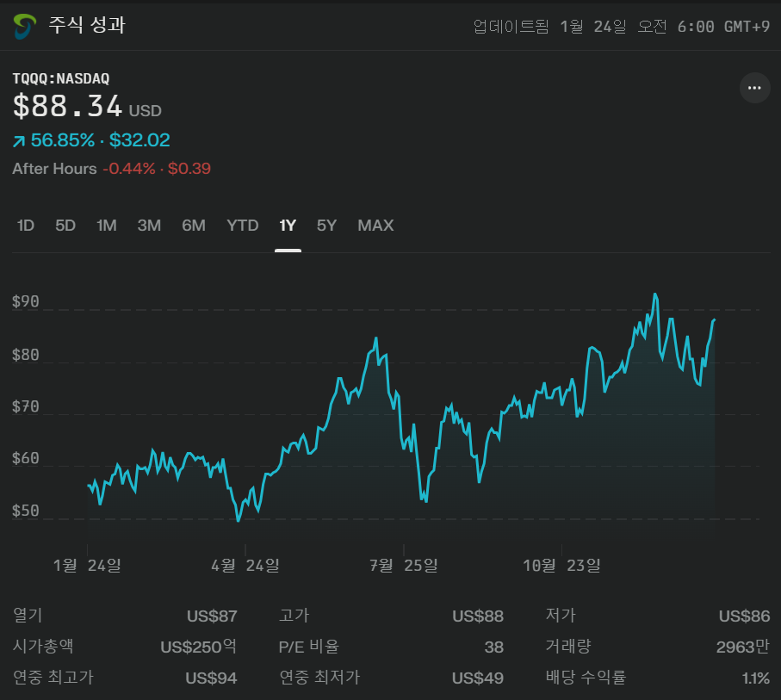Click the chart's highest peak point
The height and width of the screenshot is (700, 781).
[655, 294]
